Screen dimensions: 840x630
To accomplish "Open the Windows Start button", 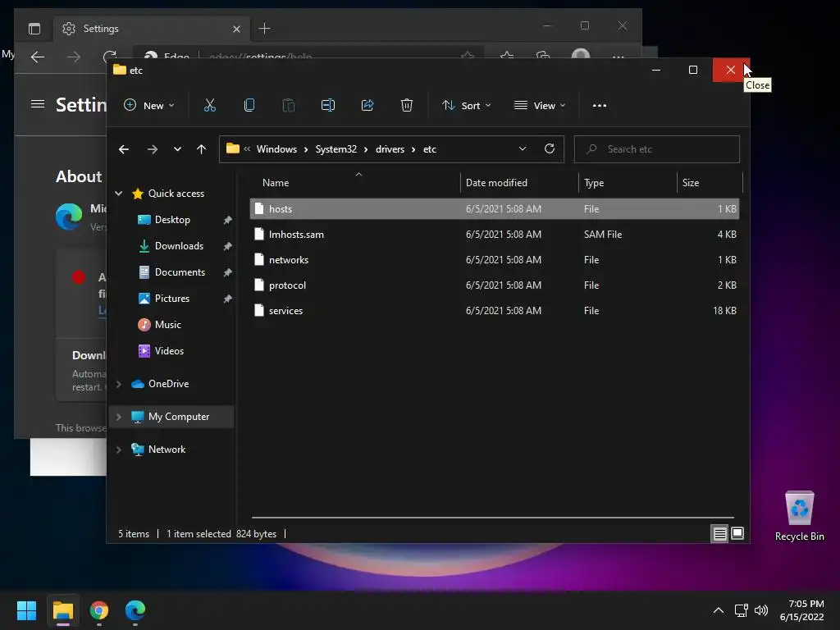I will pyautogui.click(x=26, y=610).
